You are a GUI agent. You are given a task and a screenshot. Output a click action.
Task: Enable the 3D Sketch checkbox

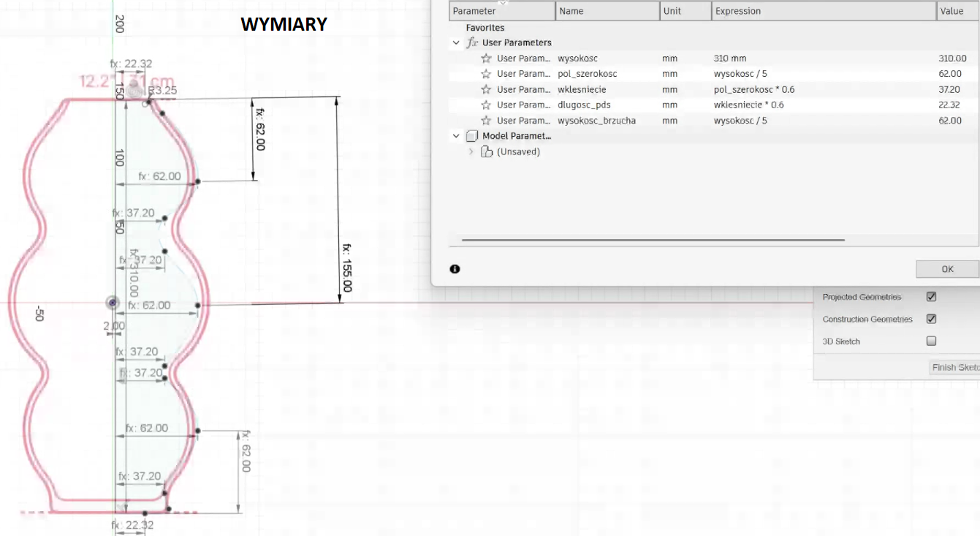click(x=931, y=341)
